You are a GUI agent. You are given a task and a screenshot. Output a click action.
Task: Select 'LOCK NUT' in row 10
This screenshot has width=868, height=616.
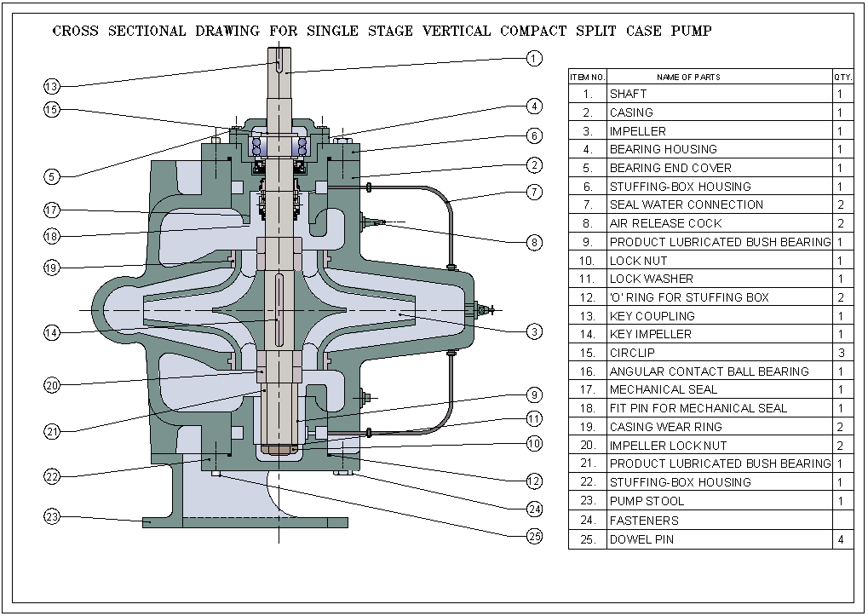click(x=638, y=261)
